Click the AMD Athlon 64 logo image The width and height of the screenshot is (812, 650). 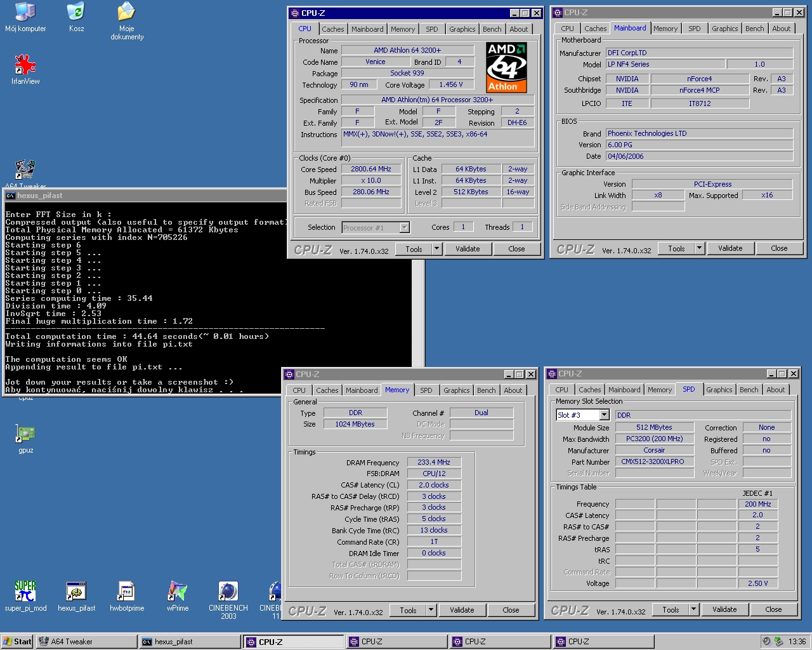[506, 67]
